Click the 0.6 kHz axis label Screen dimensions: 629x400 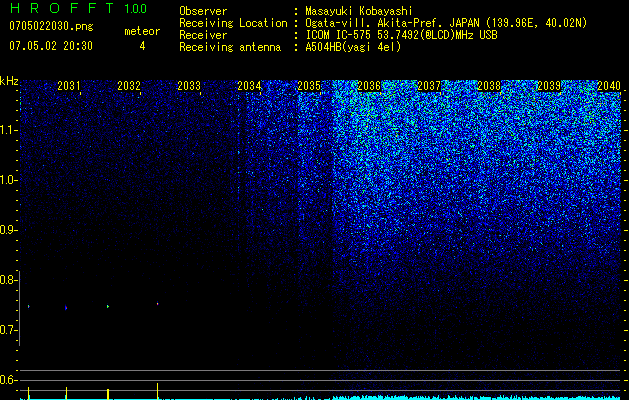(8, 380)
